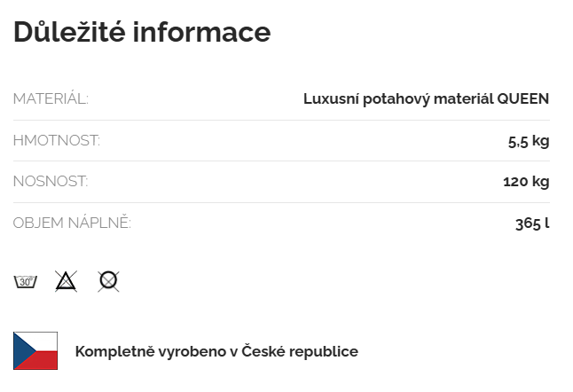Click the white stripe of the flag
Image resolution: width=573 pixels, height=392 pixels.
(44, 341)
